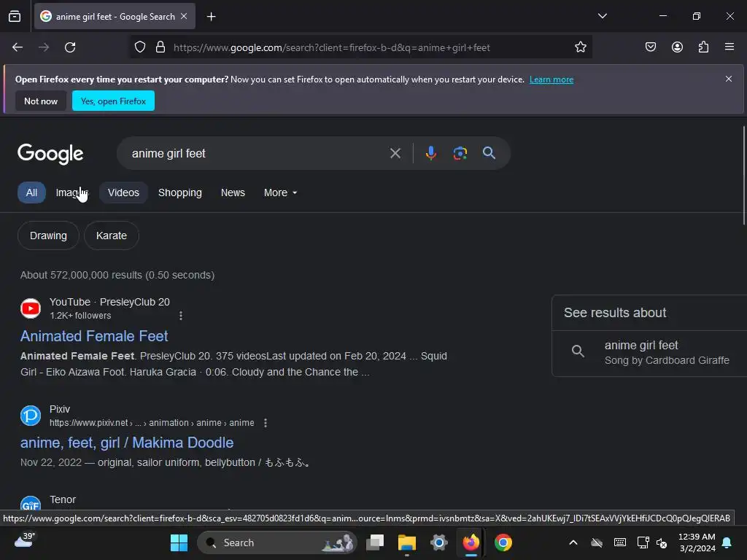Open the Makima Doodle Pixiv result
This screenshot has height=560, width=747.
[x=127, y=443]
